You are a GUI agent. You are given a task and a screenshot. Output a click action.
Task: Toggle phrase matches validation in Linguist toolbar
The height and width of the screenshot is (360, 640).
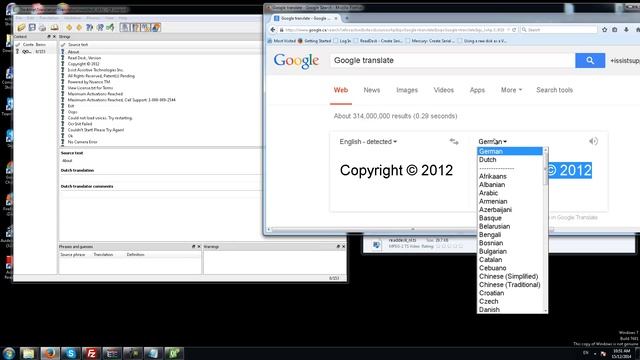[x=146, y=27]
